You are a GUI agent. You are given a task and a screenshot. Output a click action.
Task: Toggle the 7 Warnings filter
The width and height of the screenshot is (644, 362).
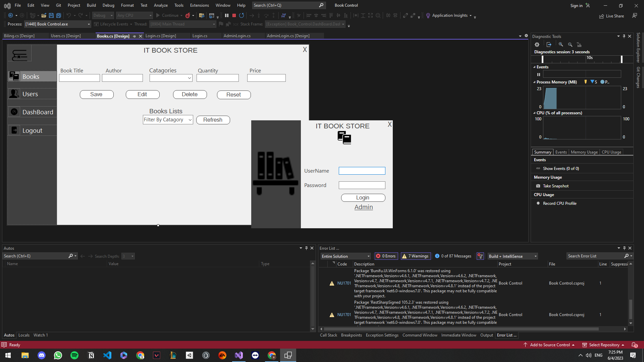416,256
